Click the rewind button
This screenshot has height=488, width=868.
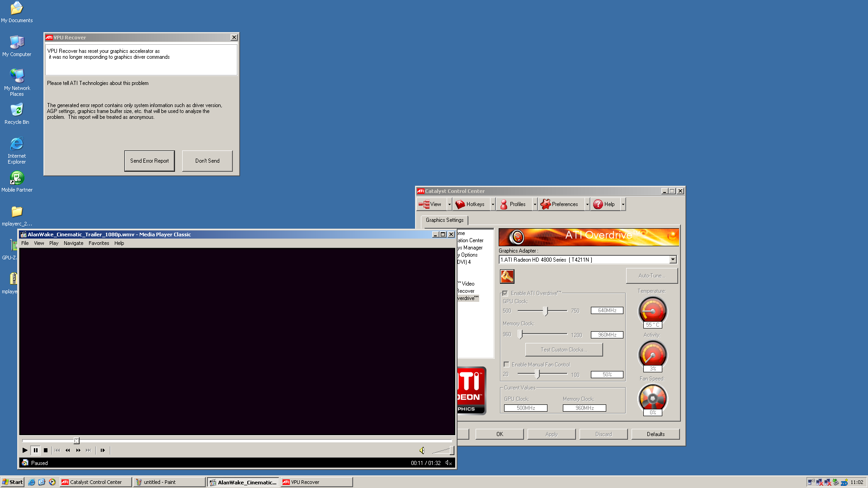point(68,450)
